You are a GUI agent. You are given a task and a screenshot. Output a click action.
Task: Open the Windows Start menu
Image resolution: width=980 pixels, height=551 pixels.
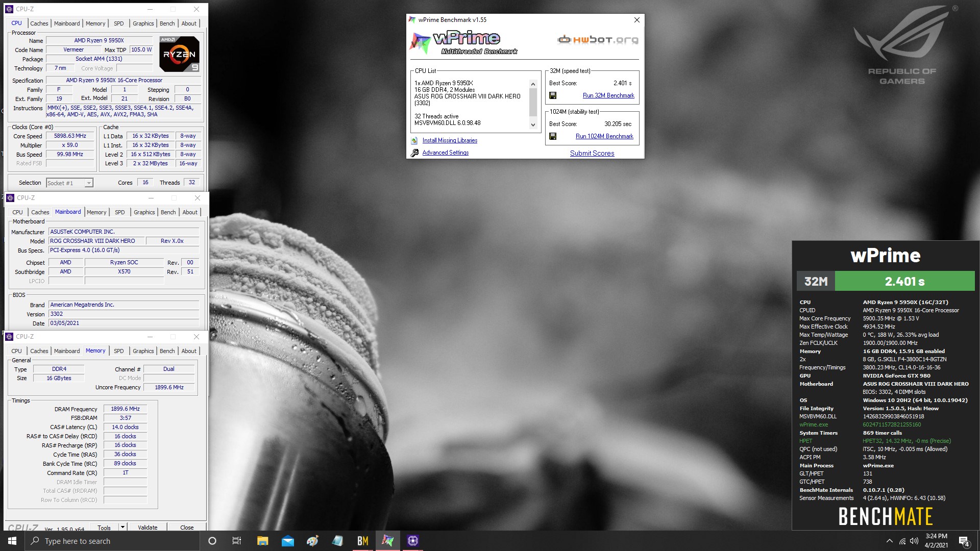(12, 541)
